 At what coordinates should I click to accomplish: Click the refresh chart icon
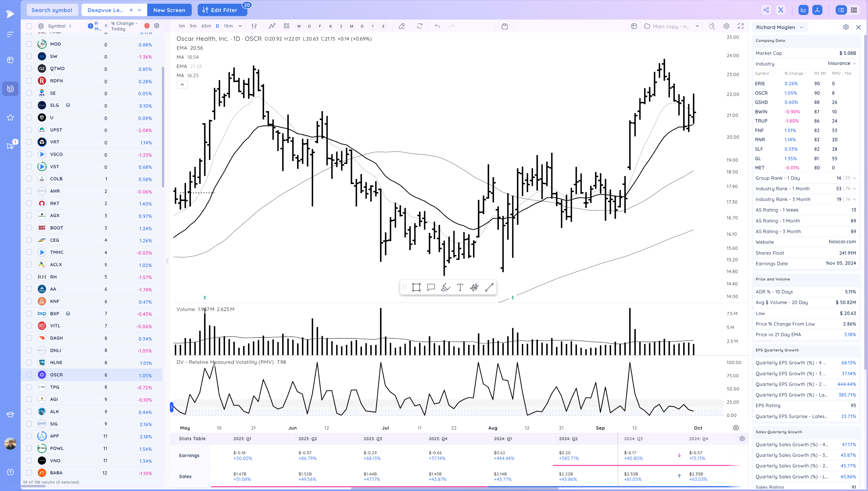tap(420, 26)
